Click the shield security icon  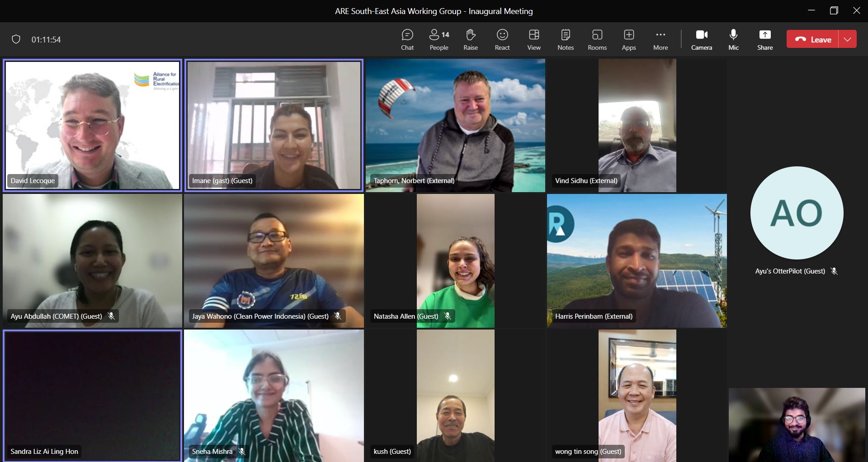16,39
